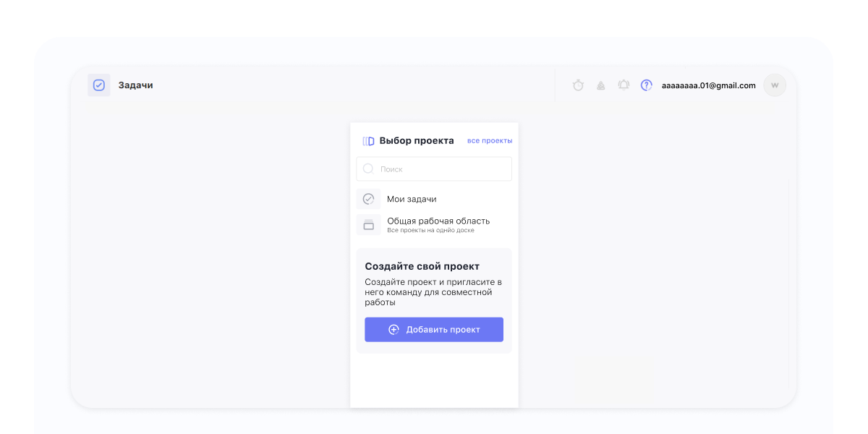Viewport: 868px width, 434px height.
Task: Open the все проекты link
Action: tap(490, 140)
